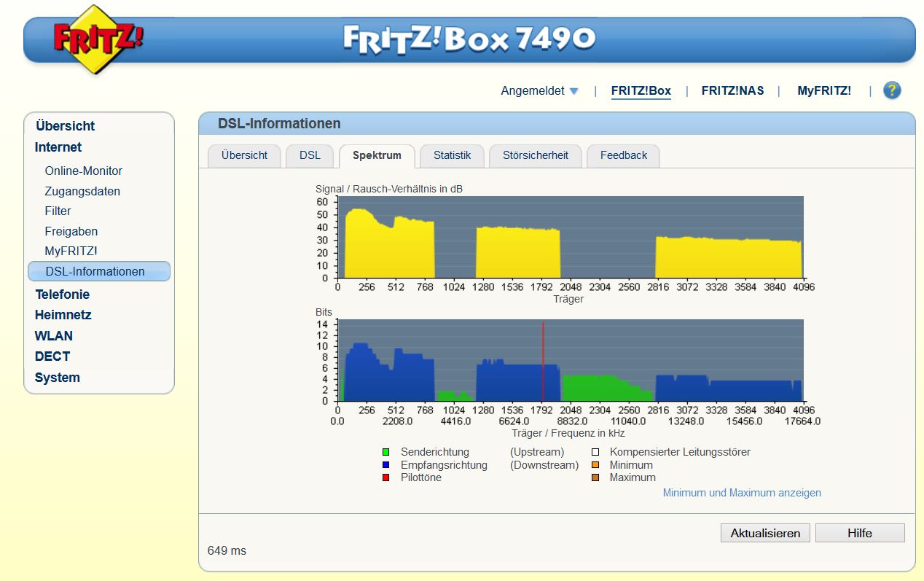The height and width of the screenshot is (581, 924).
Task: Click the (Downstream) legend text
Action: pyautogui.click(x=544, y=465)
